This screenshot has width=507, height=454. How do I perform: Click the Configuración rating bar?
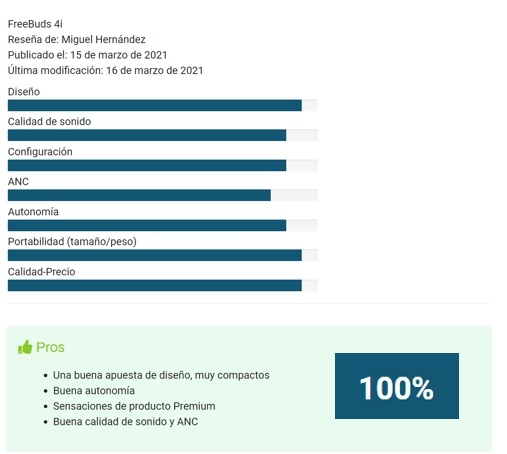tap(162, 165)
